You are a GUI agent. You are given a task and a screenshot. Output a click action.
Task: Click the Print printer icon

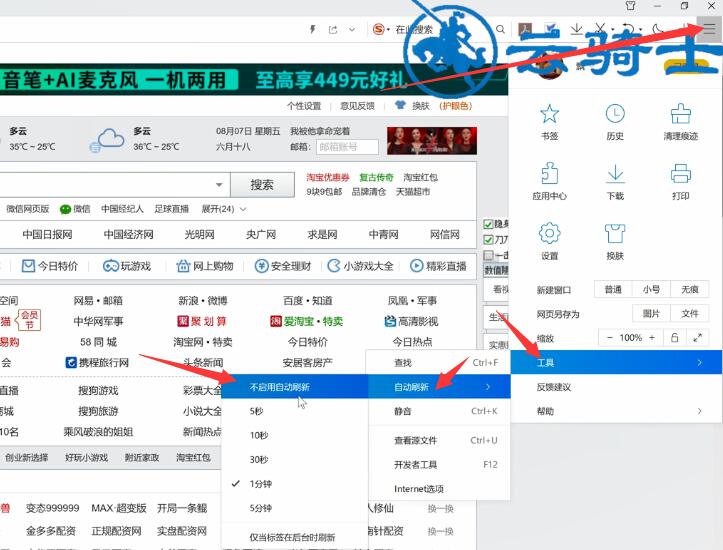(680, 174)
